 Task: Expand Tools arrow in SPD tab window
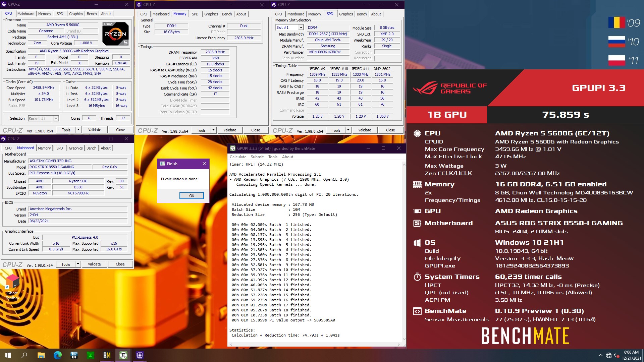348,130
